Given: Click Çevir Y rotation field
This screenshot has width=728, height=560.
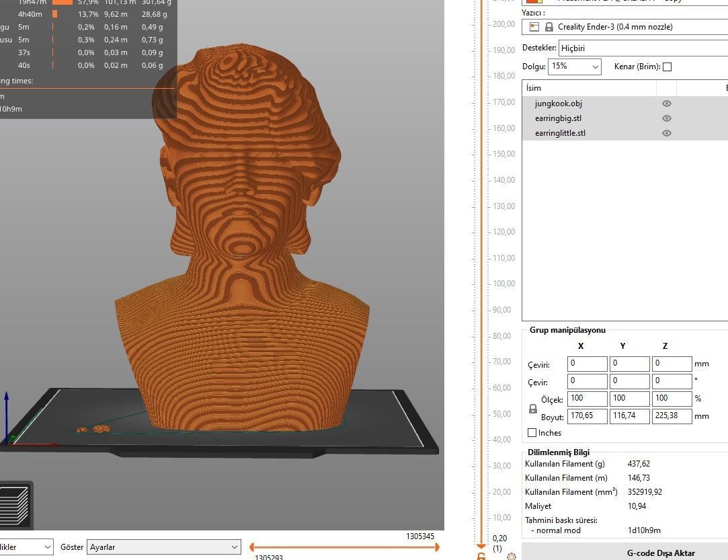Looking at the screenshot, I should (630, 381).
